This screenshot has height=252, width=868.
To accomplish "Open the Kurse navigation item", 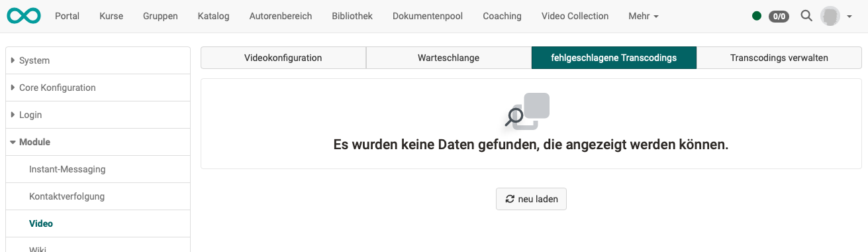I will (111, 16).
